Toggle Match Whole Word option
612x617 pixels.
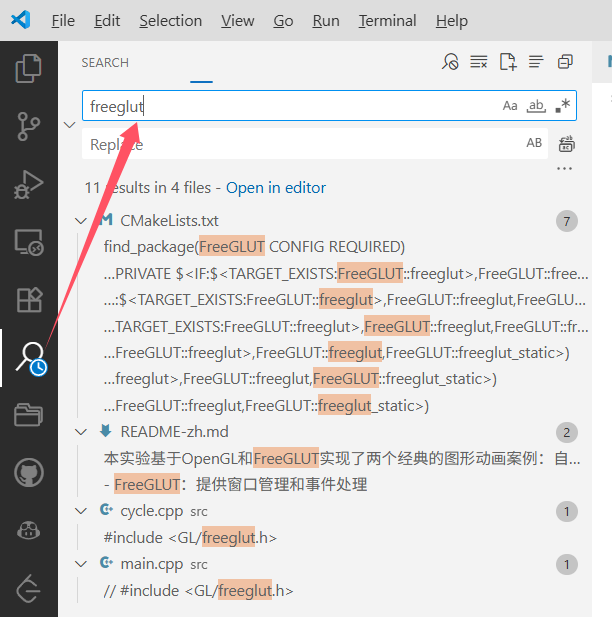536,105
